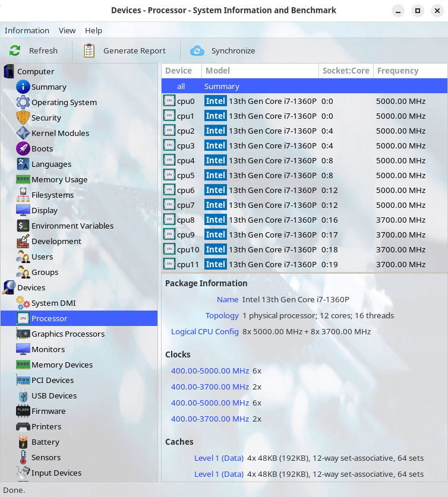Select the 'all' Summary row
Image resolution: width=448 pixels, height=497 pixels.
(x=304, y=86)
